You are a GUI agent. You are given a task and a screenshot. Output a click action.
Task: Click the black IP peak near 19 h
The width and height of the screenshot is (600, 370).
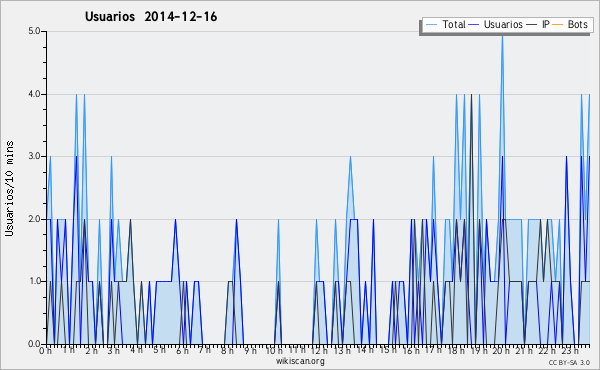(x=471, y=95)
